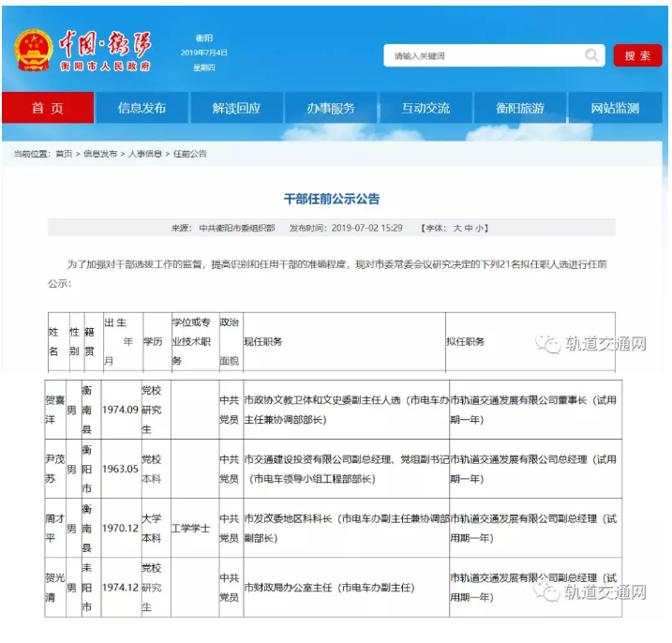
Task: Select the 互动交流 navigation tab
Action: (x=426, y=109)
